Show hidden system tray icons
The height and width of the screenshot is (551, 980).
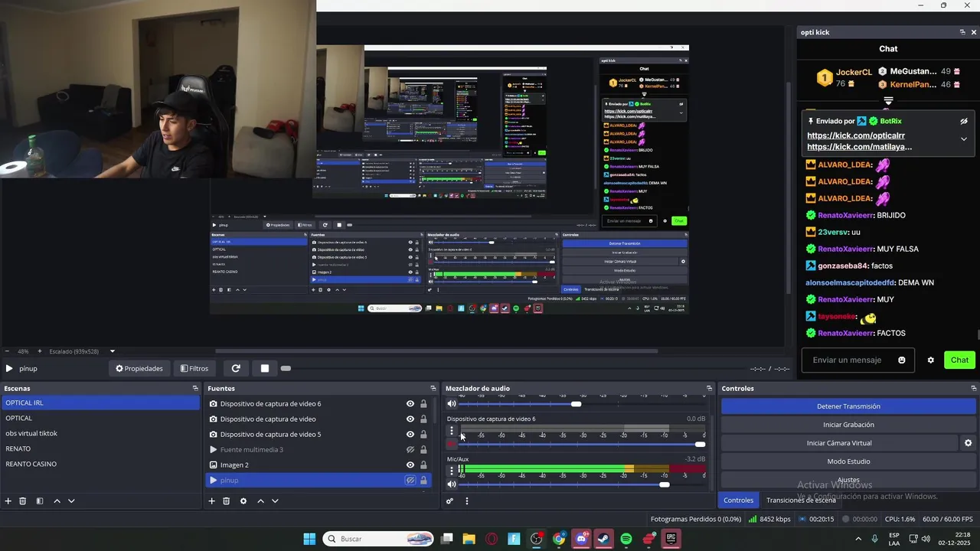point(857,539)
